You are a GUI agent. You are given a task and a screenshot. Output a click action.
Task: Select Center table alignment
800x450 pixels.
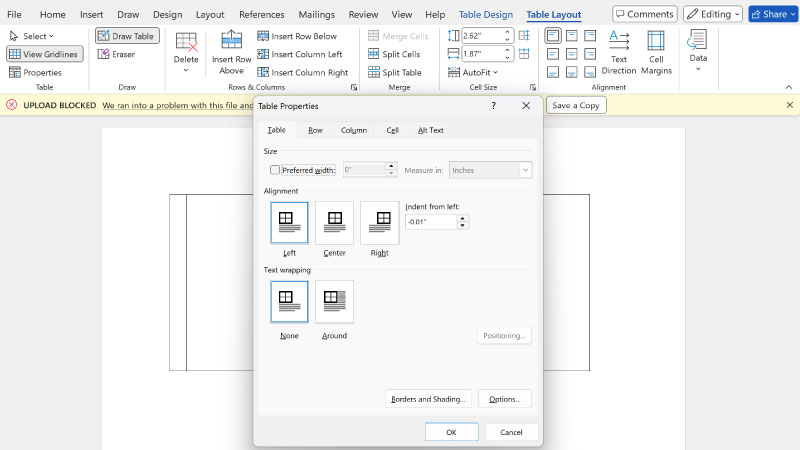point(334,222)
